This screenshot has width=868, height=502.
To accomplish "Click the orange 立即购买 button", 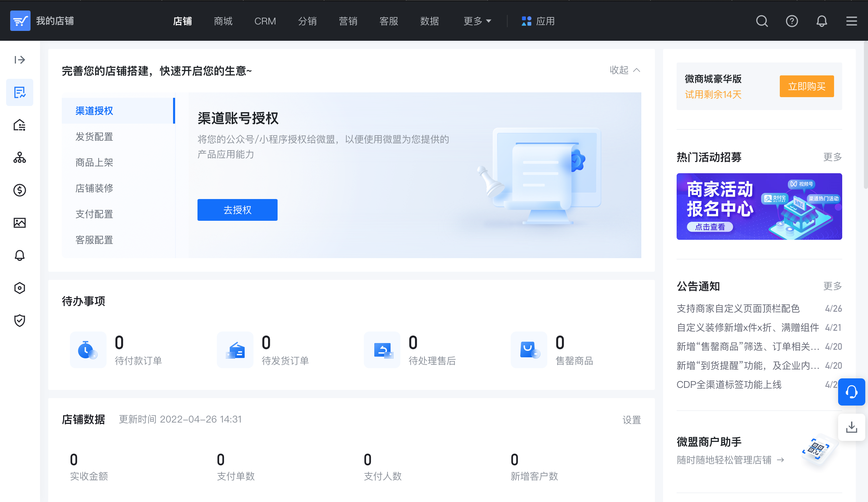I will point(806,86).
